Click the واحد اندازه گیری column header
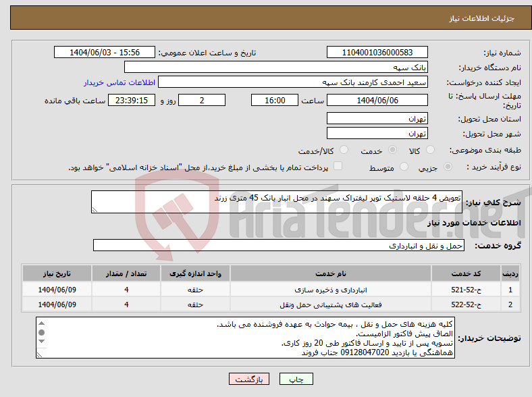Viewport: 532px width, 397px height. [195, 273]
